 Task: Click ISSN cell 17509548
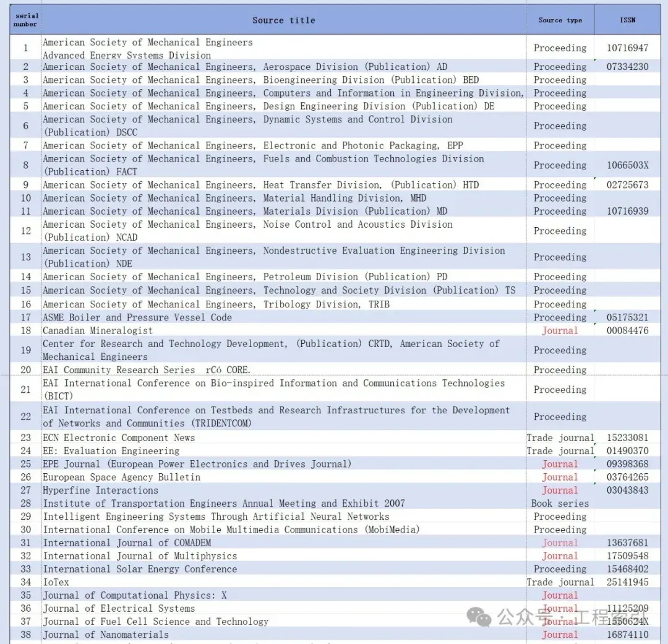(627, 556)
